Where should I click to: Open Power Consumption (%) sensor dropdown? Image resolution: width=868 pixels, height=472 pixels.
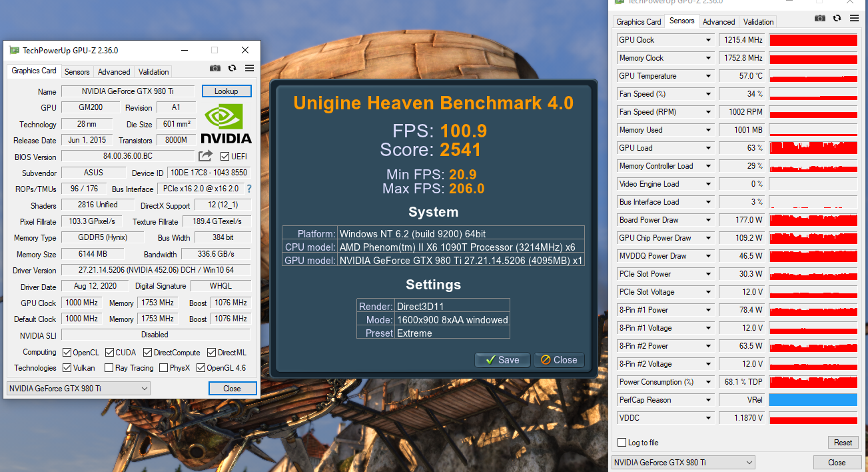click(x=708, y=382)
